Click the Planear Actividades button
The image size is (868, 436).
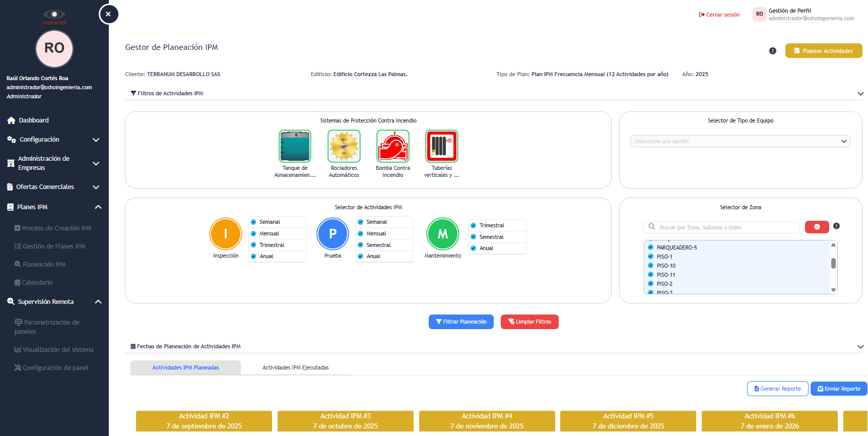point(823,51)
